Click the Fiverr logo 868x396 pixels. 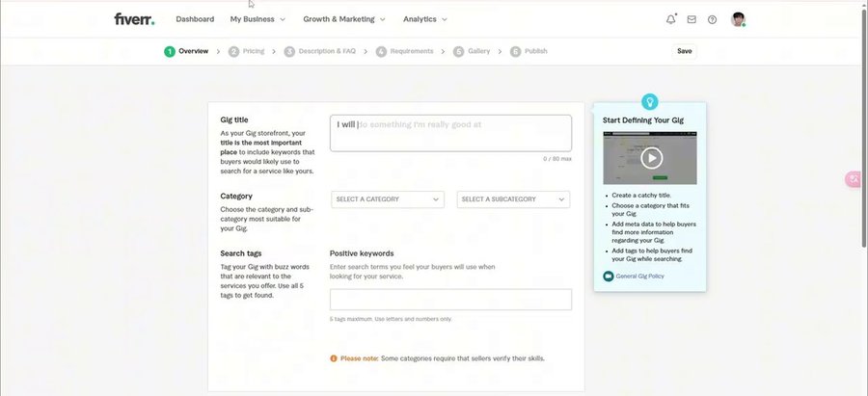(134, 19)
